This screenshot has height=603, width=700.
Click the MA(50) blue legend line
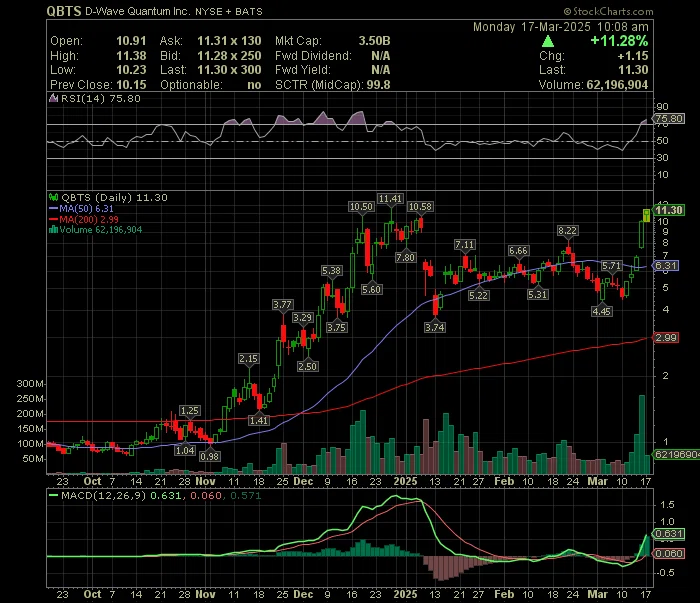tap(53, 208)
